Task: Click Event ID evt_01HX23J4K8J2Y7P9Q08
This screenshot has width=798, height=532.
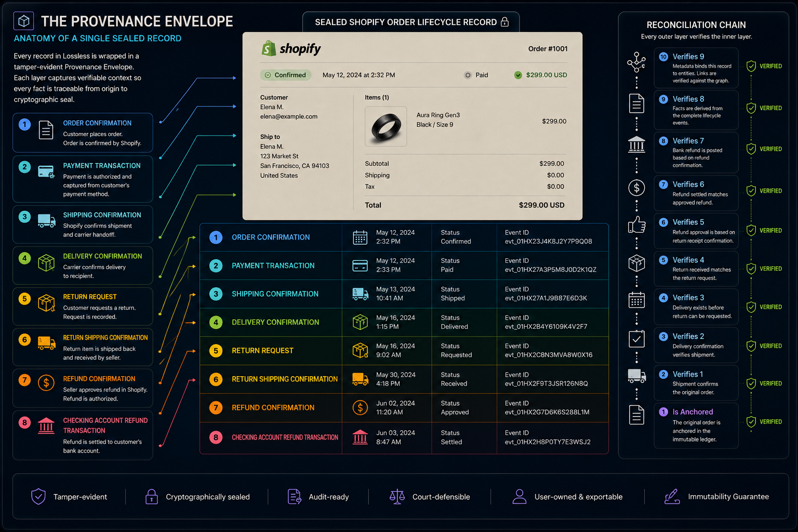Action: [x=548, y=242]
